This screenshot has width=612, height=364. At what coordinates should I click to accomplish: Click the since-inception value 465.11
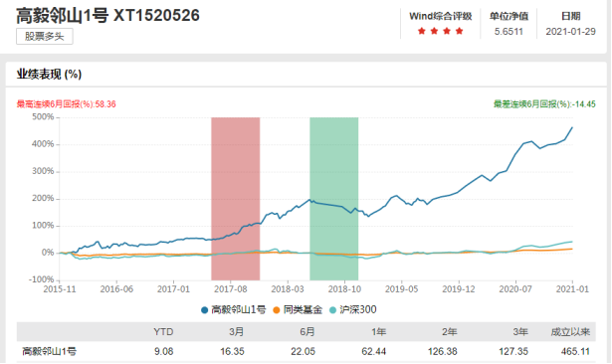point(575,351)
